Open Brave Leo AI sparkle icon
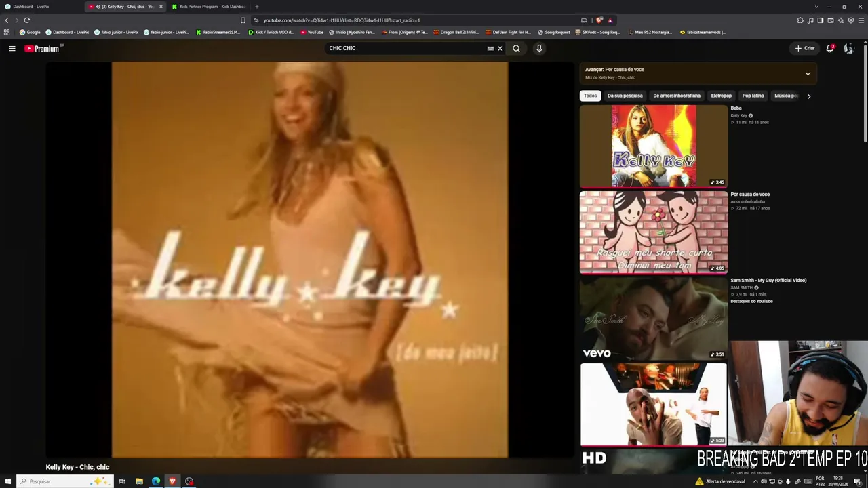Image resolution: width=868 pixels, height=488 pixels. click(x=841, y=20)
